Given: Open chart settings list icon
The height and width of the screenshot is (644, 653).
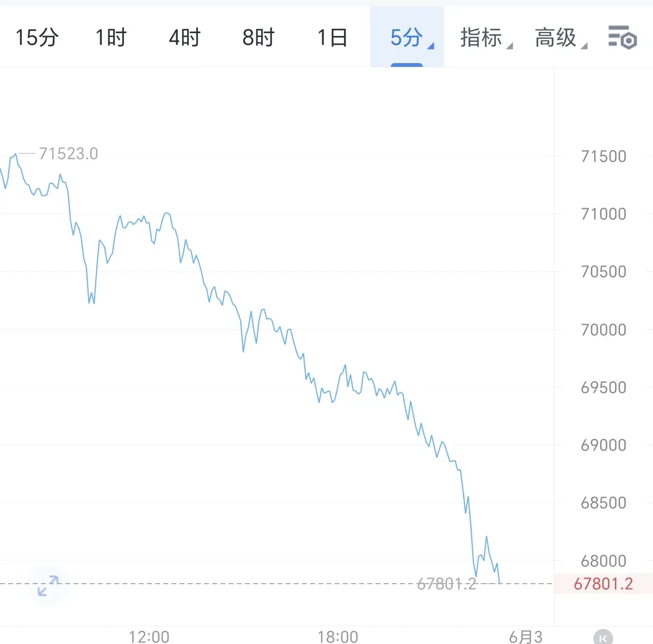Looking at the screenshot, I should pos(623,38).
